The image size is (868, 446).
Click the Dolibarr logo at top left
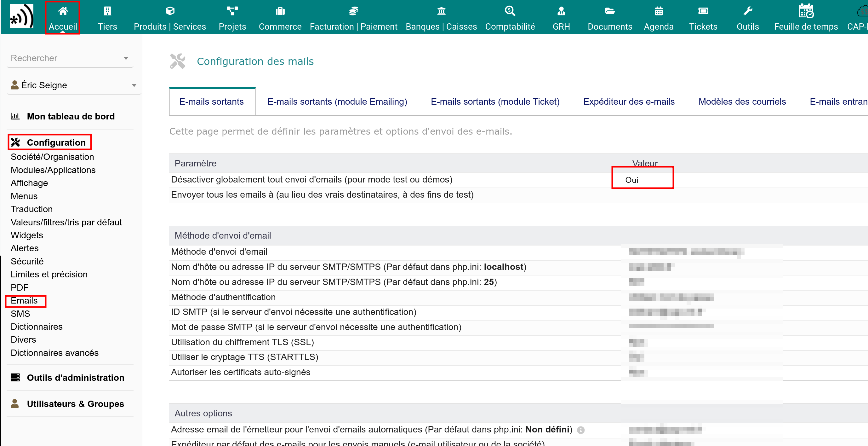(21, 16)
